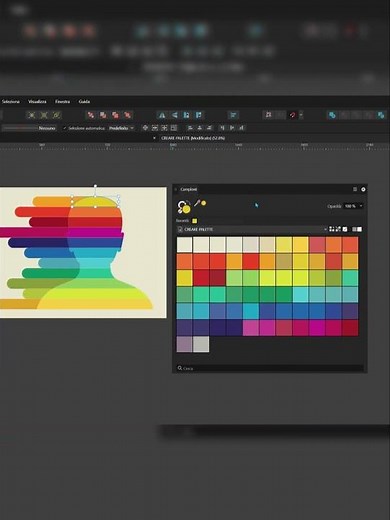Click the align centre horizontally icon

200,128
